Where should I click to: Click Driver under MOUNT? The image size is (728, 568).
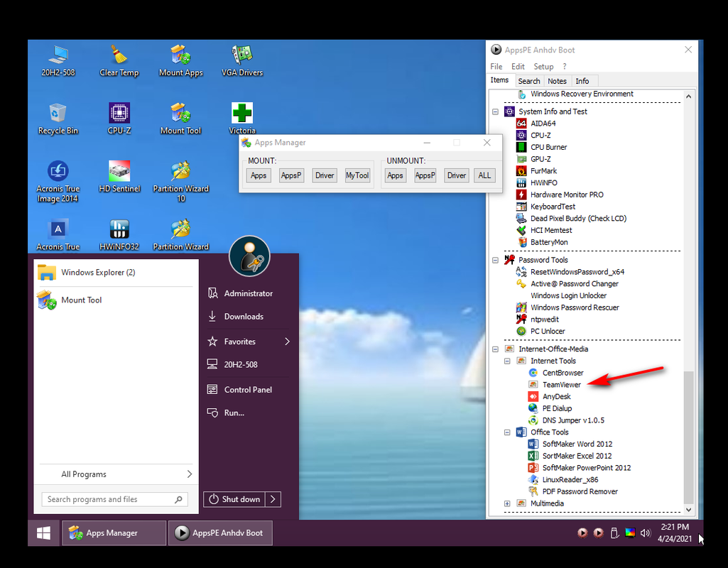(325, 175)
